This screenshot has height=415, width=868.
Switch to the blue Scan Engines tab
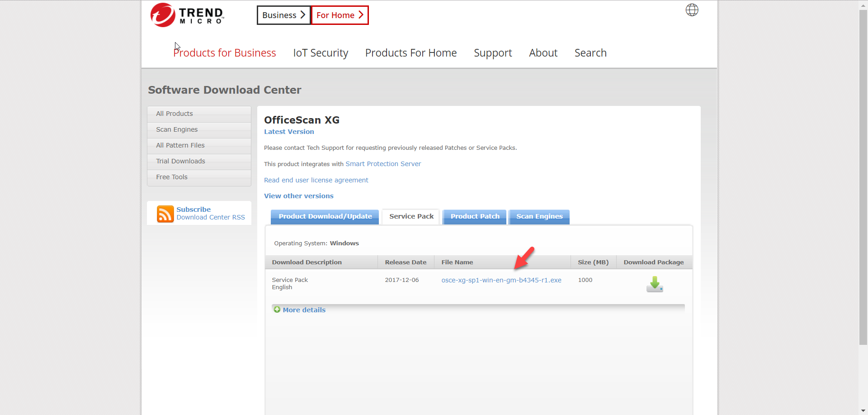point(539,216)
